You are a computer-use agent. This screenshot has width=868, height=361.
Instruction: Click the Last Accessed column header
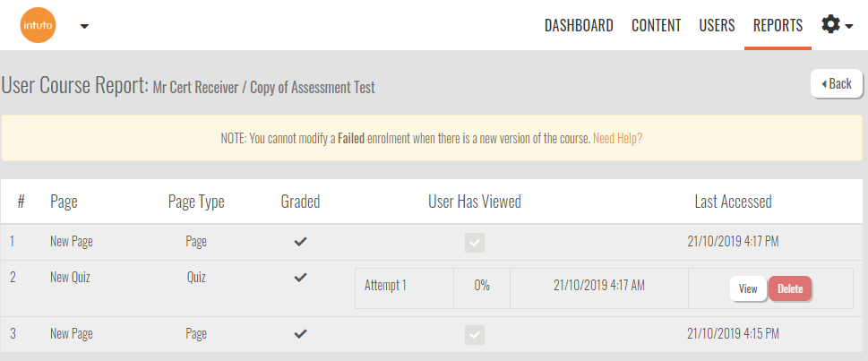pyautogui.click(x=733, y=202)
